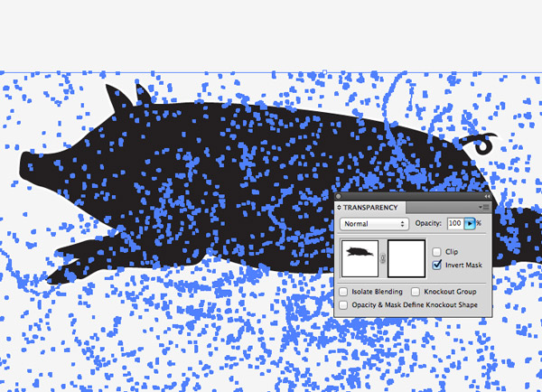542x392 pixels.
Task: Select the TRANSPARENCY panel tab
Action: click(x=369, y=208)
